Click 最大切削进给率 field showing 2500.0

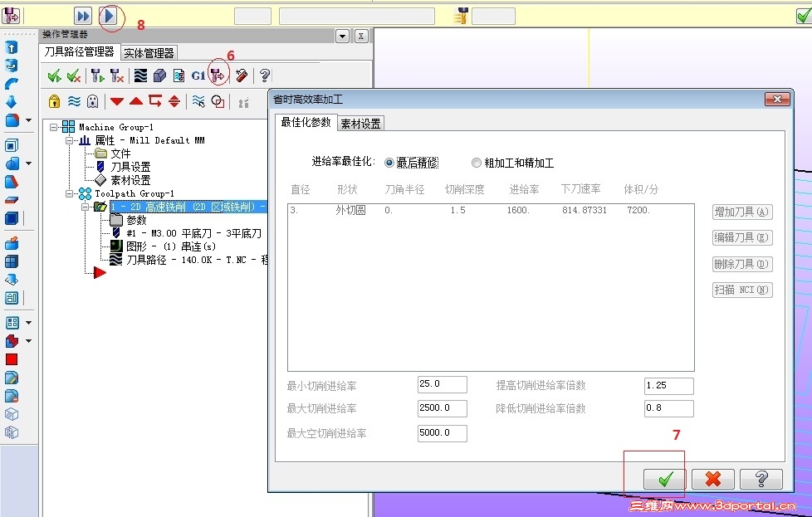pos(443,408)
